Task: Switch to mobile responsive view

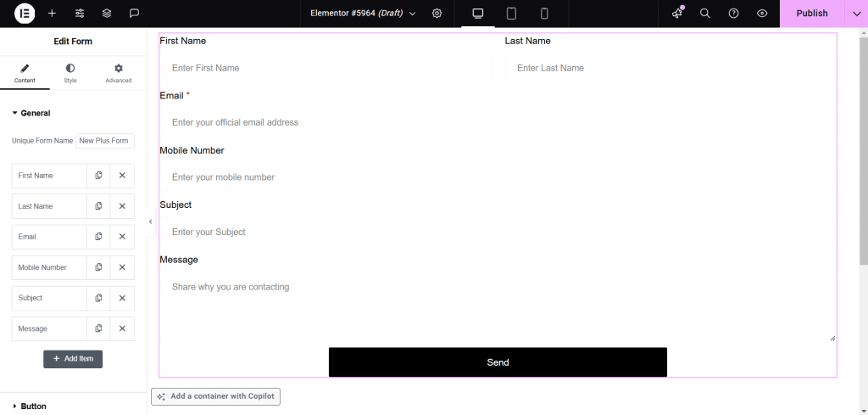Action: click(x=544, y=14)
